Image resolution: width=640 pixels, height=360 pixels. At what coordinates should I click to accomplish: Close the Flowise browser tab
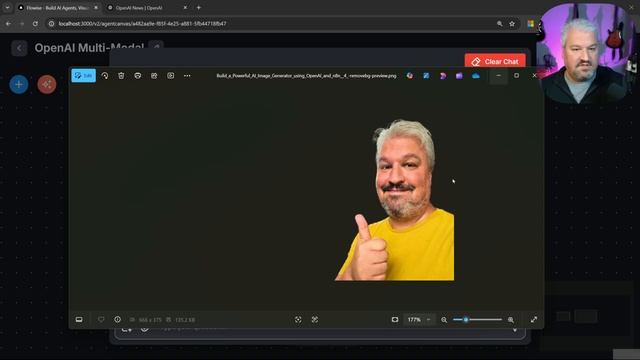pyautogui.click(x=96, y=8)
